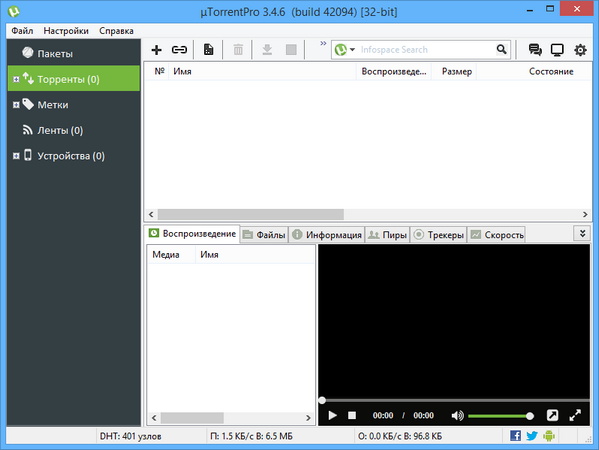Select Торренты (0) in the sidebar
This screenshot has height=450, width=599.
[x=74, y=79]
